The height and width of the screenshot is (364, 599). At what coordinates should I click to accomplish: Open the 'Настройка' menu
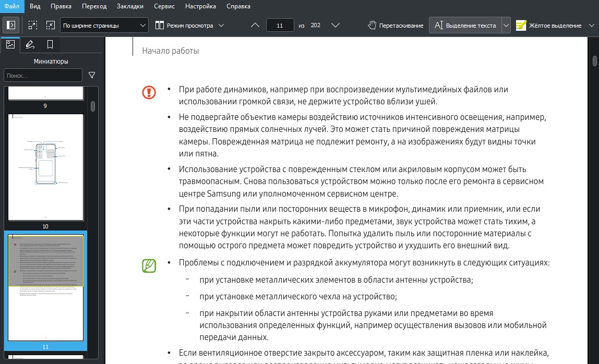[x=200, y=6]
